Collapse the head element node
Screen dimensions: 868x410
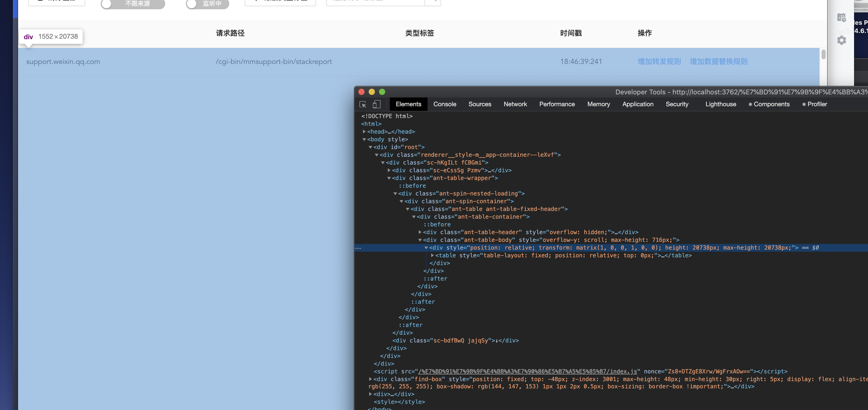pyautogui.click(x=364, y=132)
